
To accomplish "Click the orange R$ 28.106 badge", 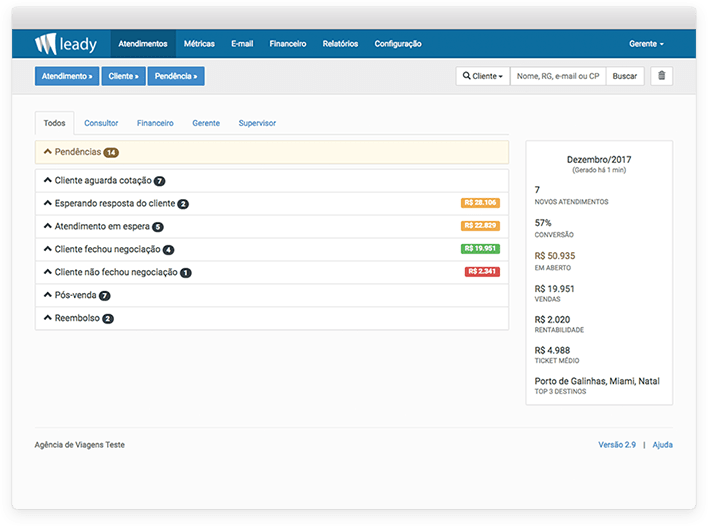I will pos(480,203).
